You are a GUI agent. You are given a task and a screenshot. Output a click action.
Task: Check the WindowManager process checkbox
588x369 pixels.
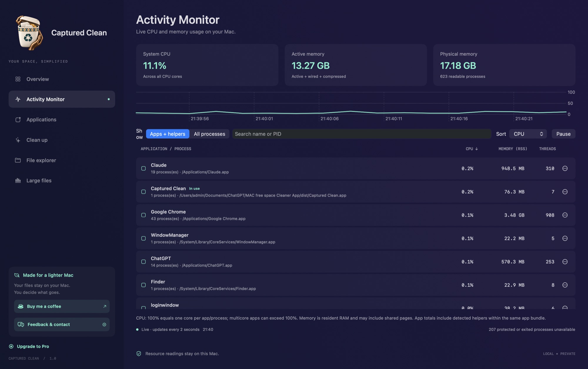point(143,238)
